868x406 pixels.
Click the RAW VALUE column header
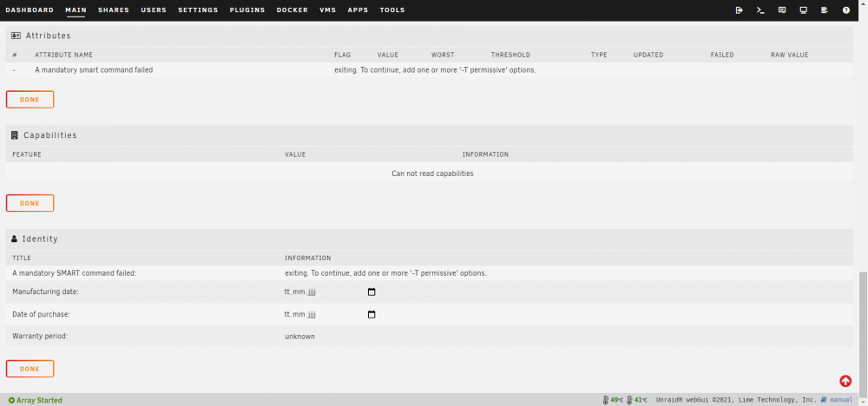(789, 55)
